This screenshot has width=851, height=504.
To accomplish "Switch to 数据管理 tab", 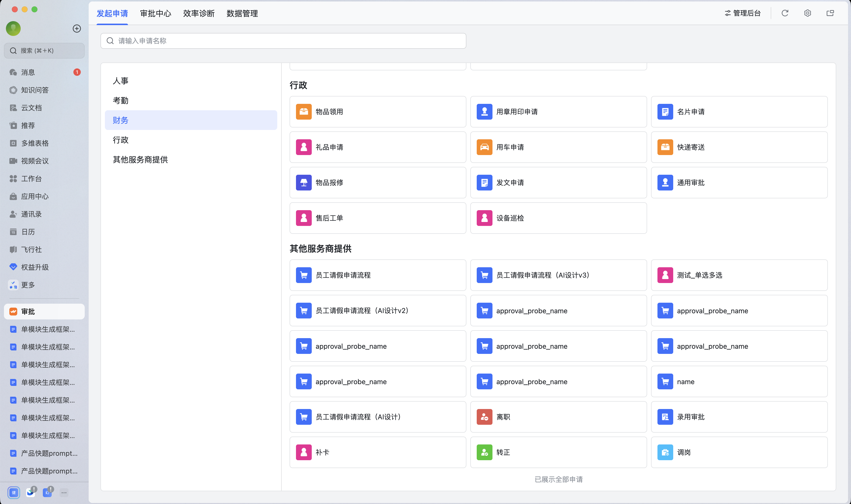I will [x=242, y=13].
